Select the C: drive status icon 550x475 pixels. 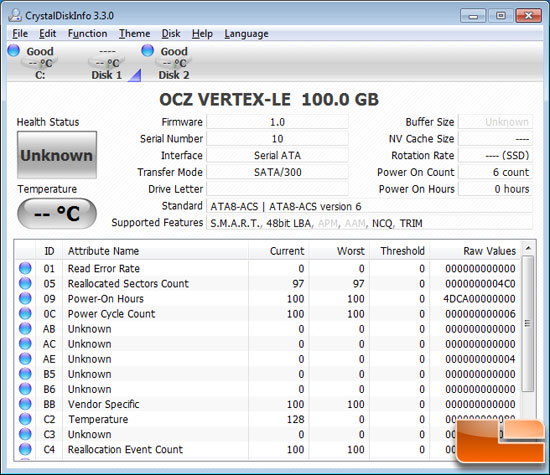point(14,50)
